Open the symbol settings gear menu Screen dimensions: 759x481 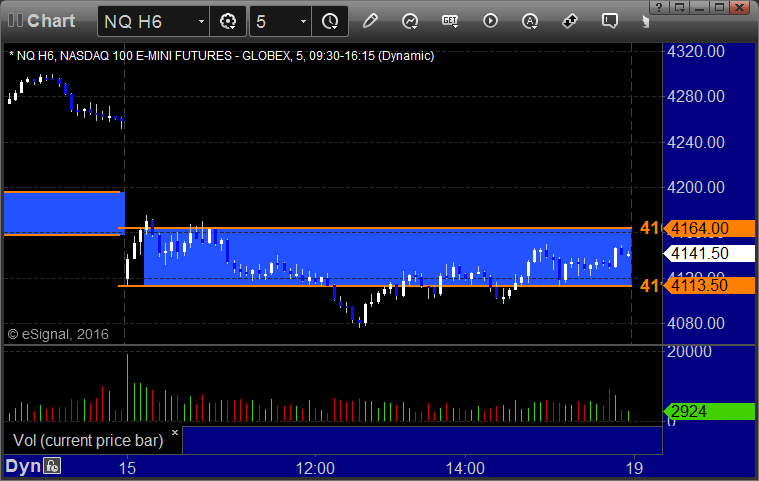pyautogui.click(x=228, y=21)
